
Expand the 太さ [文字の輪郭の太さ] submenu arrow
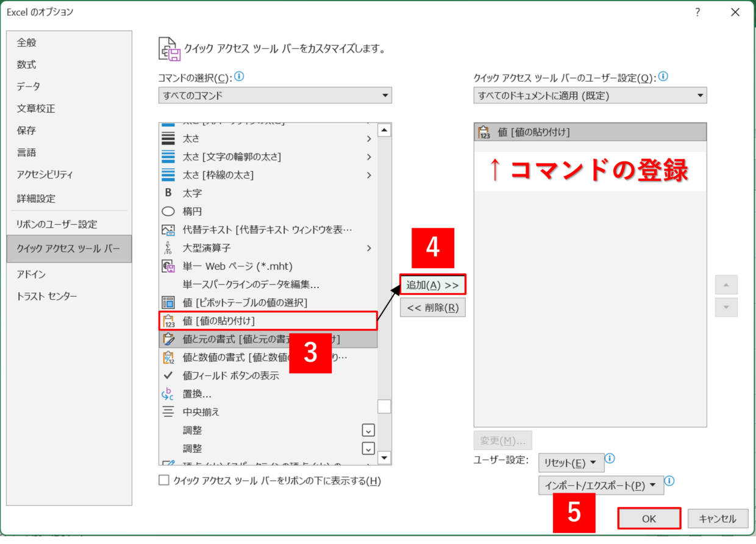pyautogui.click(x=369, y=157)
